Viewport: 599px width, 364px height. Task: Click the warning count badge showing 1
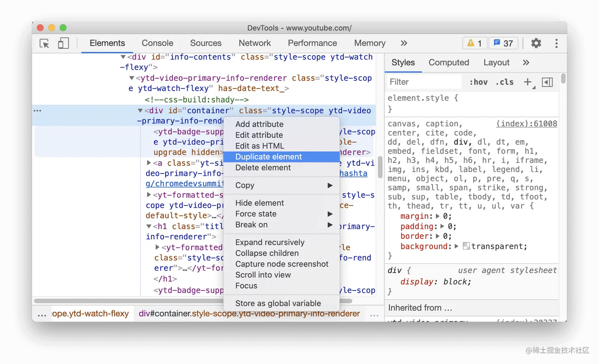click(x=475, y=43)
